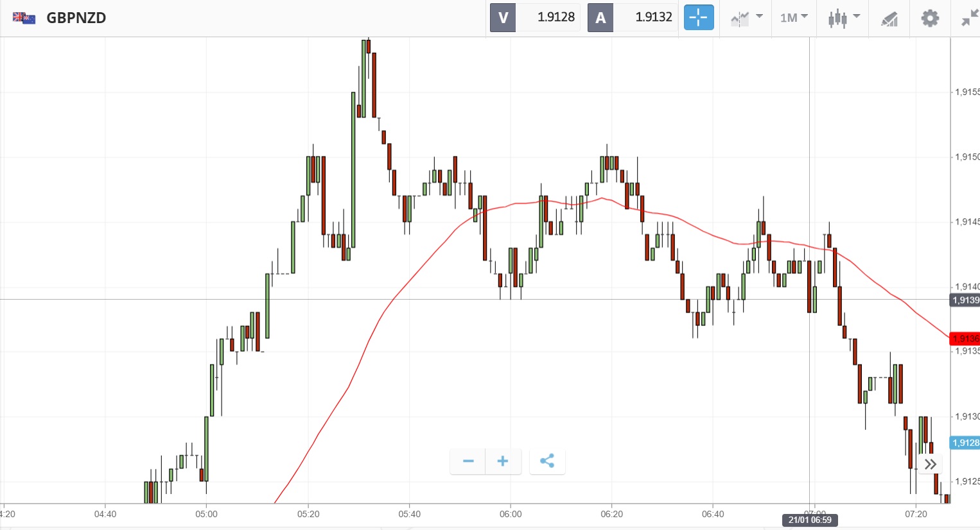
Task: Open the drawing tools icon
Action: click(889, 18)
